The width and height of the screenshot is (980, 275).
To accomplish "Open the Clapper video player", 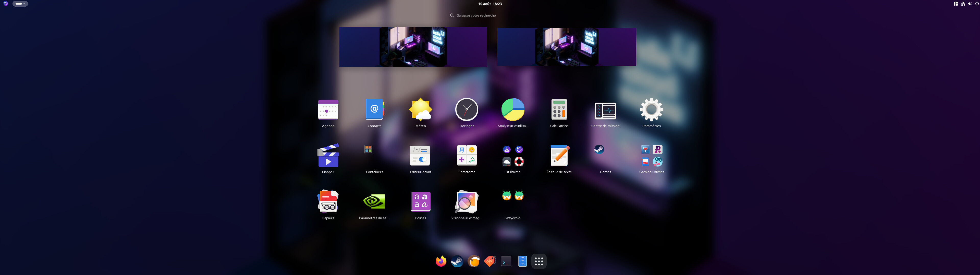I will [x=328, y=156].
